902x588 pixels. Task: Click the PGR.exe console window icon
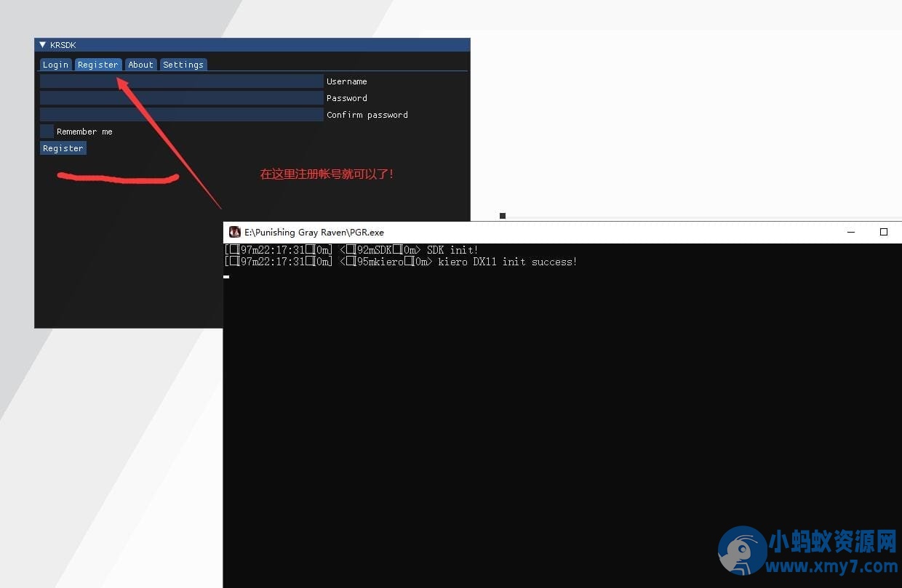pyautogui.click(x=235, y=232)
